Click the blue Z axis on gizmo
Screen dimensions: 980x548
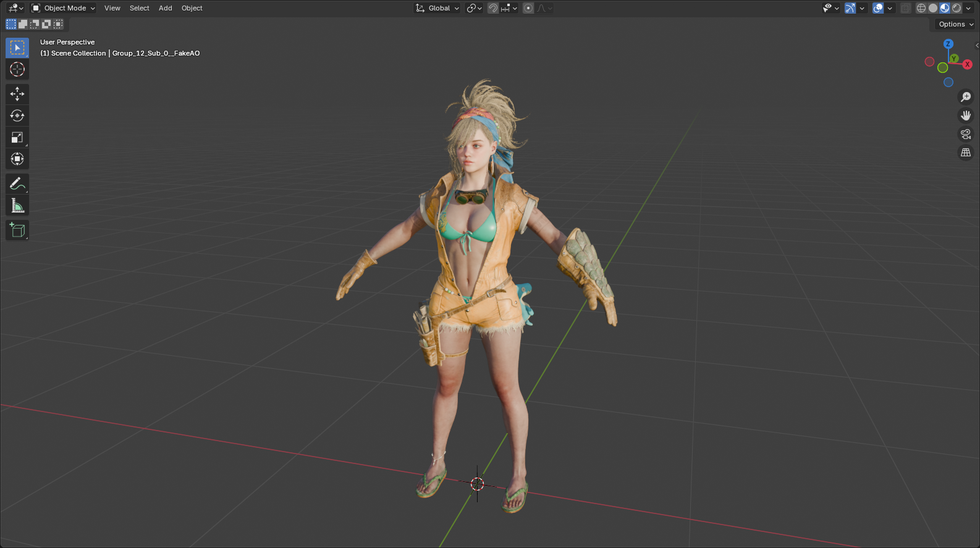[x=948, y=44]
